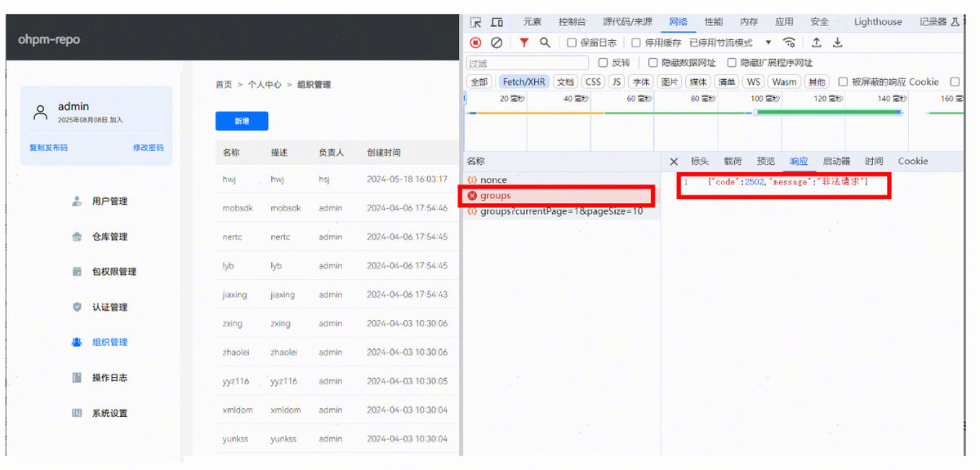Open the 标头 tab in request details
This screenshot has width=980, height=470.
(700, 162)
